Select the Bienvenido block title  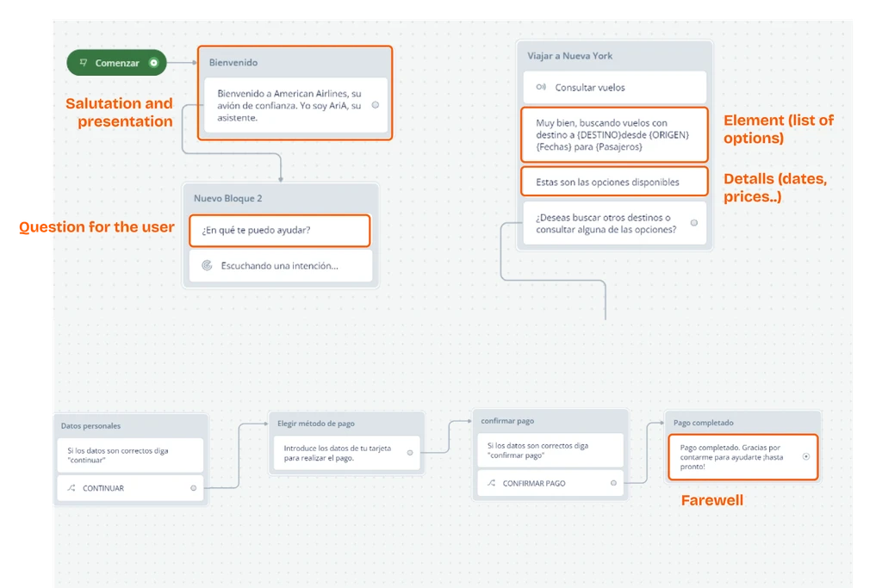(x=233, y=63)
